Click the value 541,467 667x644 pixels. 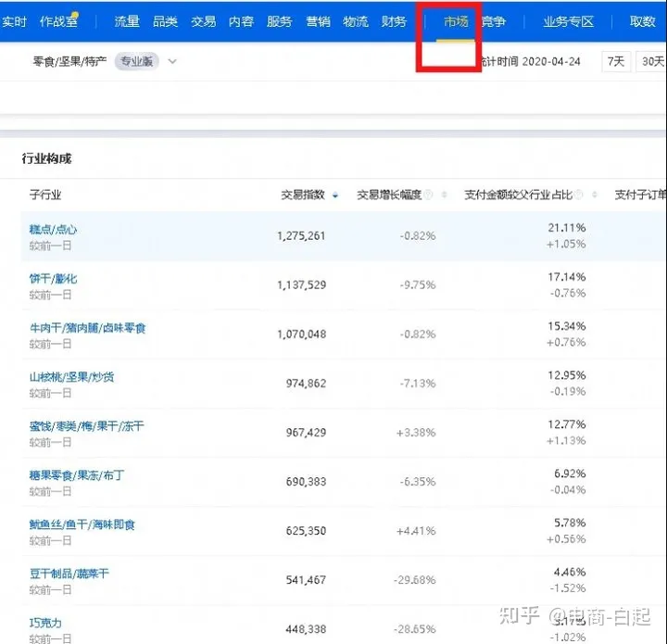[306, 580]
